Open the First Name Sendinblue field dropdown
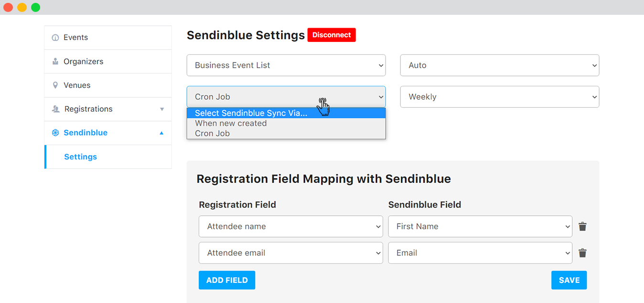The width and height of the screenshot is (644, 303). (x=480, y=227)
